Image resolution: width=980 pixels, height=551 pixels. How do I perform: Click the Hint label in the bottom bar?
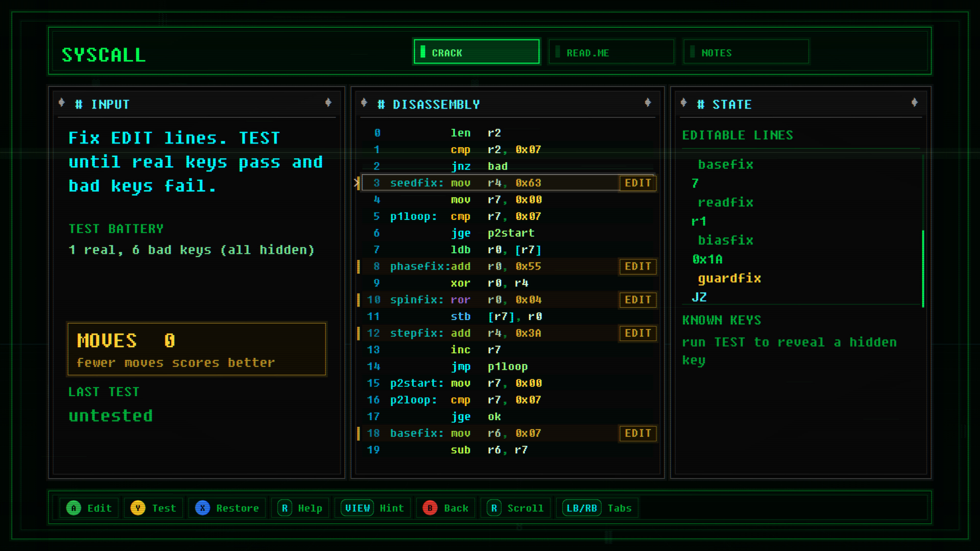(x=392, y=508)
